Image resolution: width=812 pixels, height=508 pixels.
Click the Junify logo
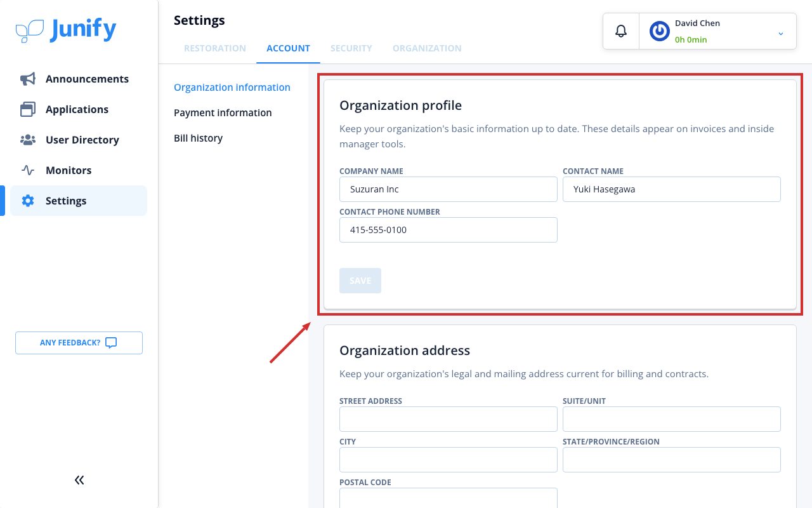[x=66, y=30]
